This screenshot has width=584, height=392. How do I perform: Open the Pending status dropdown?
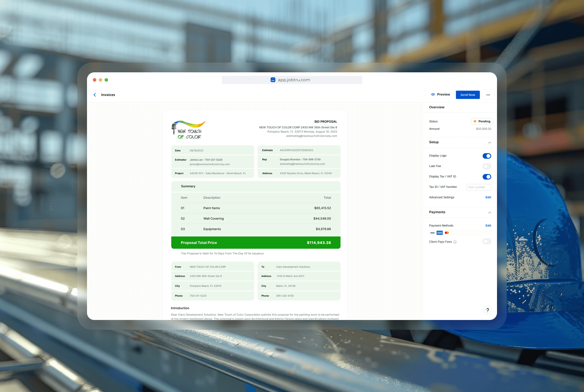click(x=482, y=121)
